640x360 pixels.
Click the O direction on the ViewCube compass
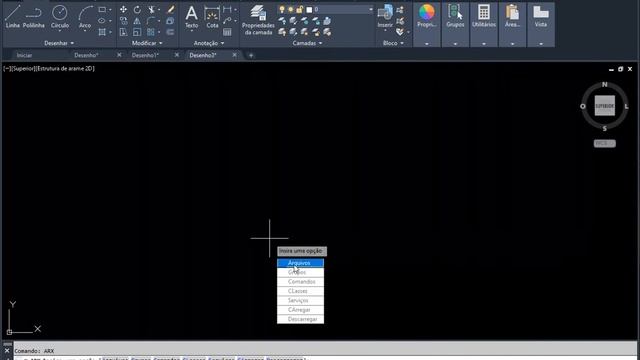click(x=582, y=106)
